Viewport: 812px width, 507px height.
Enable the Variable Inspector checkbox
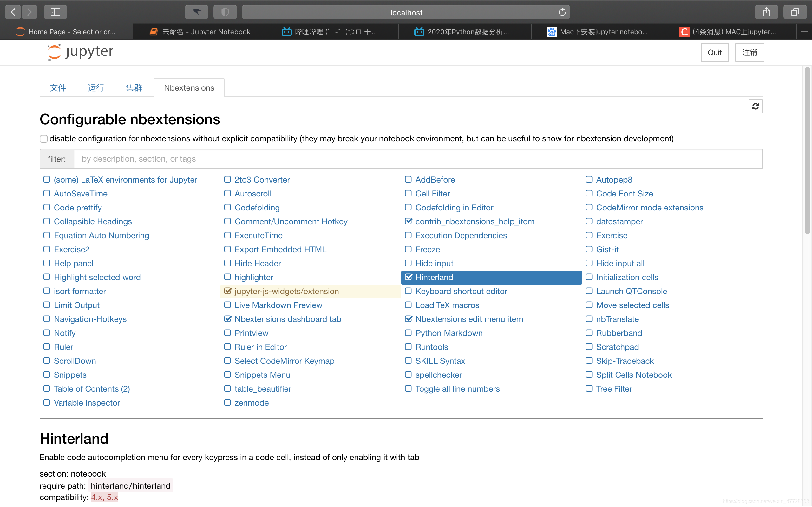point(47,402)
